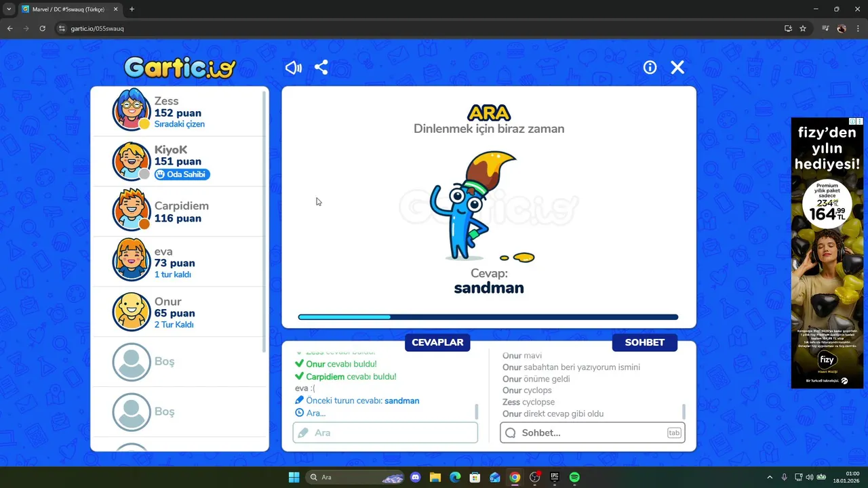The height and width of the screenshot is (488, 868).
Task: Select KiyoK's player avatar
Action: [x=131, y=161]
